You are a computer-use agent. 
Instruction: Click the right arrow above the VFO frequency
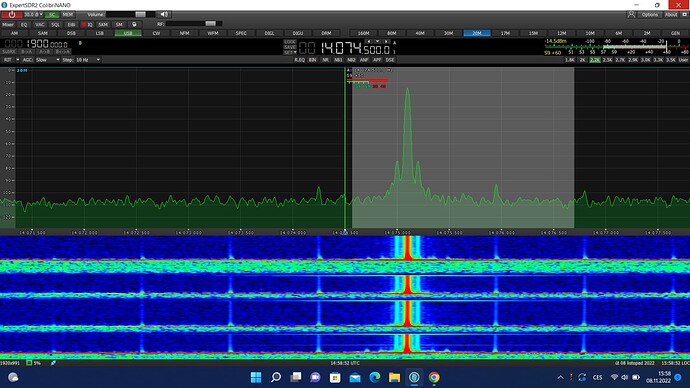[x=386, y=41]
